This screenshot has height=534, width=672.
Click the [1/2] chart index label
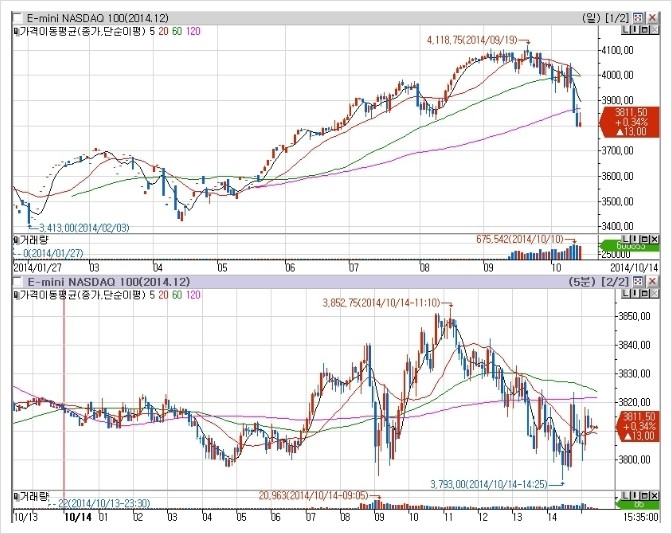pyautogui.click(x=617, y=18)
